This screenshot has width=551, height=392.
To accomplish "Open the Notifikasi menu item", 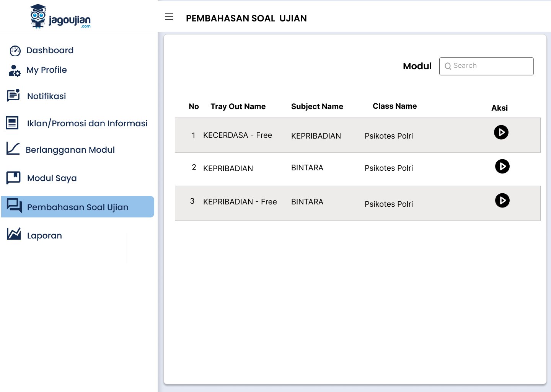I will tap(47, 96).
